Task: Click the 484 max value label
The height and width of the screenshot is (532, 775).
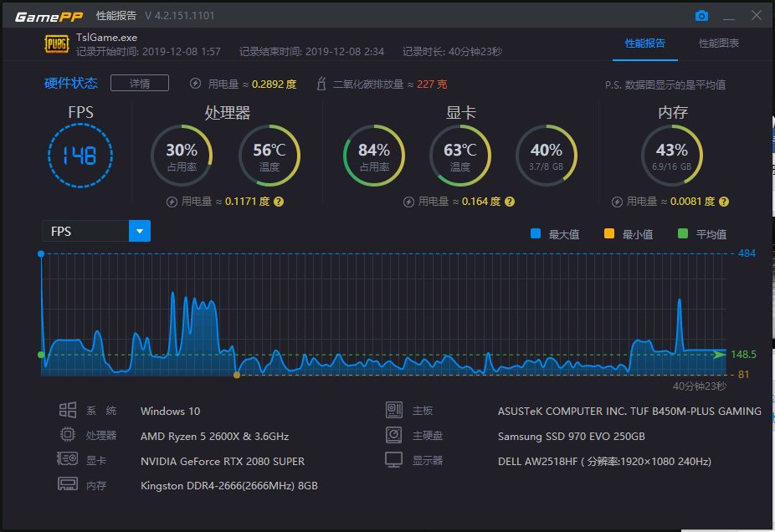Action: point(747,253)
